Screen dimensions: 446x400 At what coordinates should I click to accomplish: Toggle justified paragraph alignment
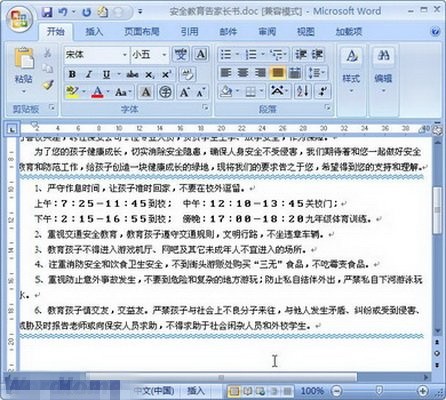[x=278, y=72]
